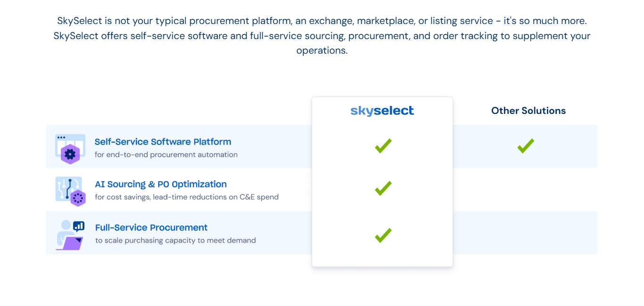Click SkySelect's green checkmark for Full-Service Procurement
This screenshot has width=644, height=306.
(x=383, y=235)
